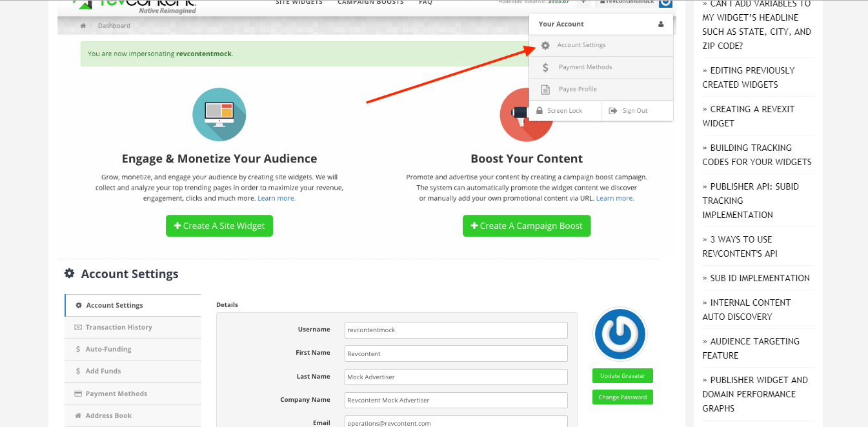The image size is (868, 427).
Task: Open Building Tracking Codes For Your Widgets link
Action: coord(757,155)
